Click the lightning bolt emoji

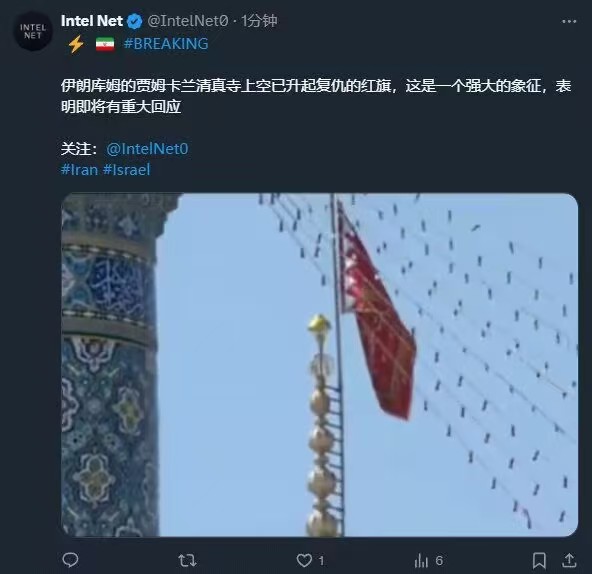coord(76,44)
